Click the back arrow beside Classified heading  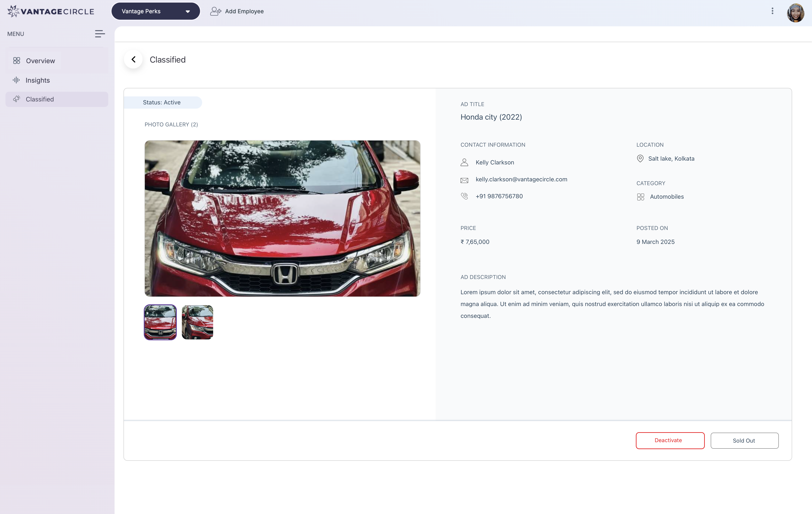(133, 60)
